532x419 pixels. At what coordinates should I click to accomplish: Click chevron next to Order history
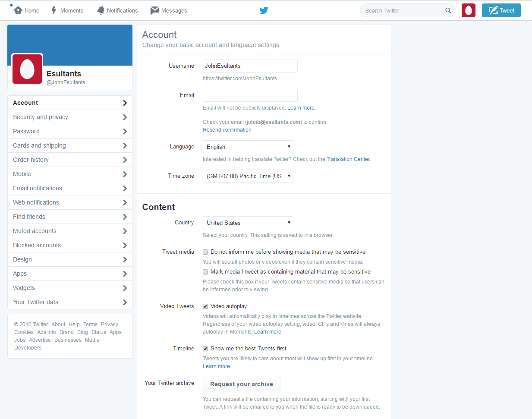[x=125, y=160]
